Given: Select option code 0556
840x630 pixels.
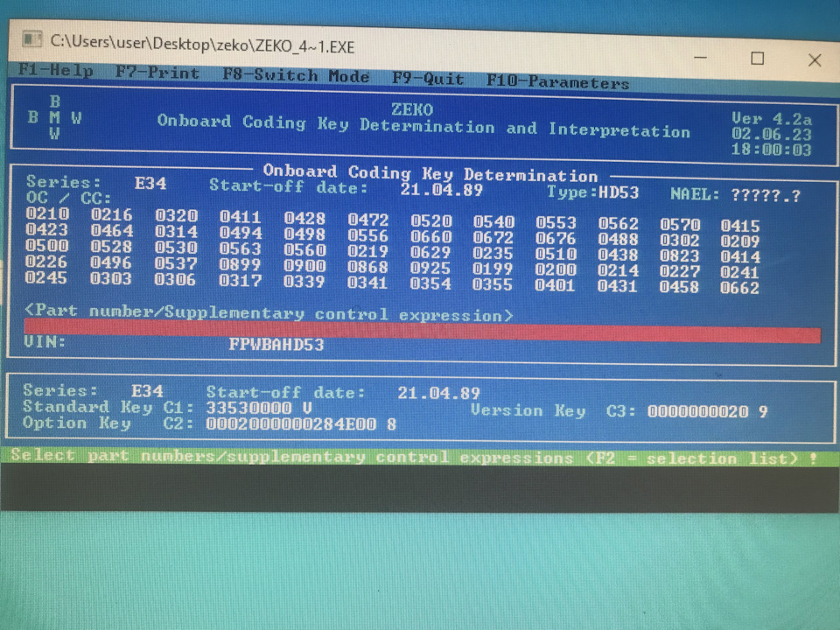Looking at the screenshot, I should (x=368, y=235).
